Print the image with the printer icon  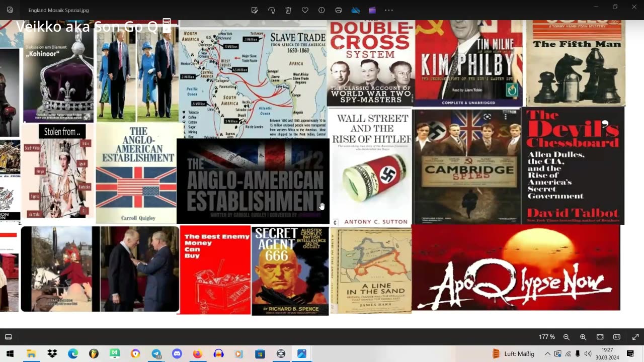coord(339,10)
